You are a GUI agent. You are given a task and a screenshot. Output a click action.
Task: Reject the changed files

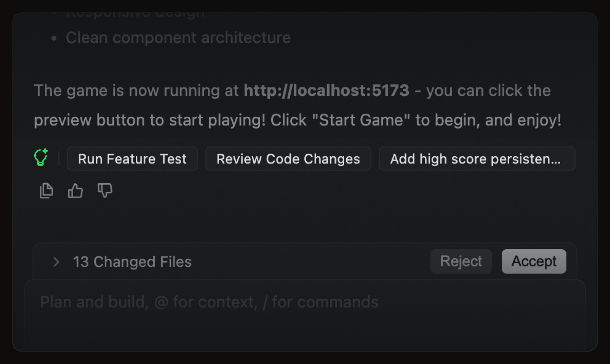click(461, 261)
